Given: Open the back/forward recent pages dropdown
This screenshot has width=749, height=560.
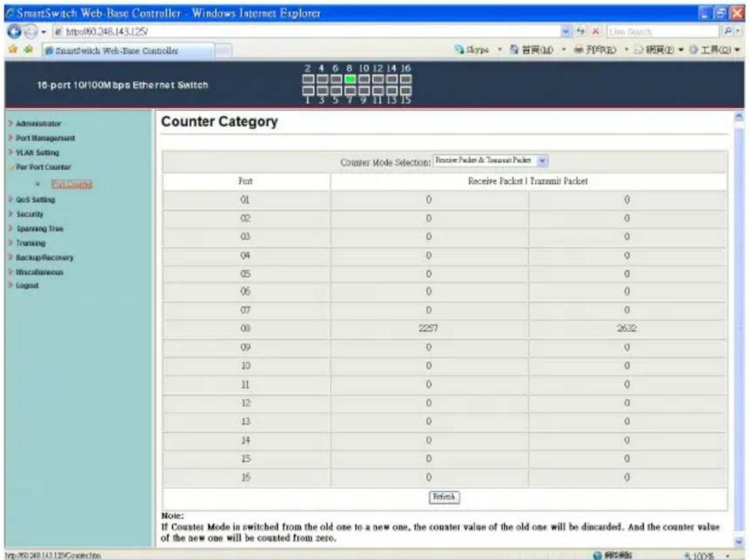Looking at the screenshot, I should pyautogui.click(x=44, y=32).
